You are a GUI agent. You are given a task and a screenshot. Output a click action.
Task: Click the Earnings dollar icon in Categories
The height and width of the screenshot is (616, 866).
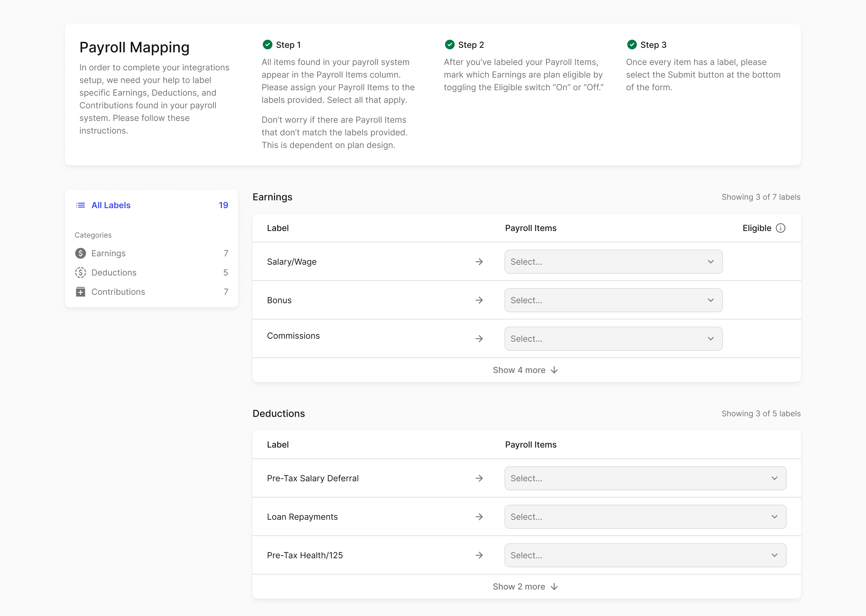tap(80, 253)
